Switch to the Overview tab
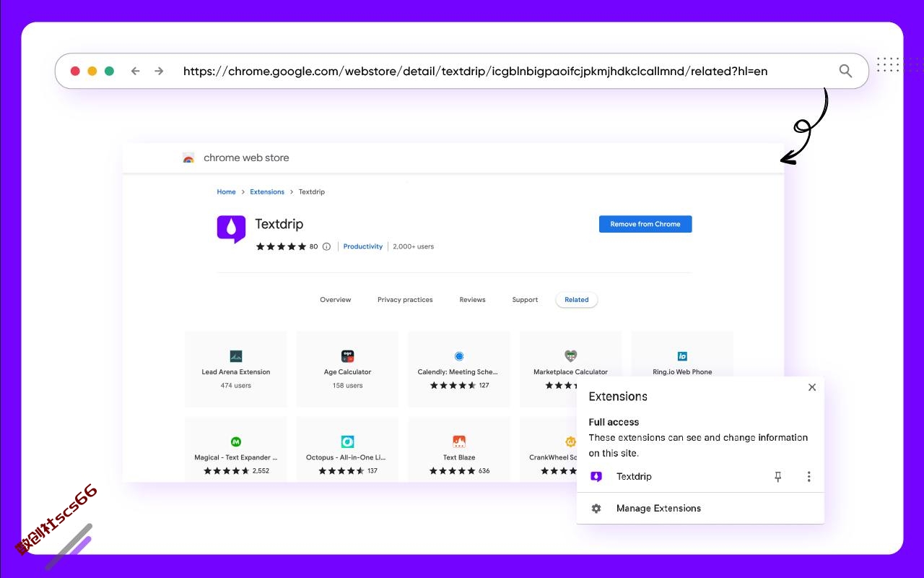The width and height of the screenshot is (924, 578). coord(336,300)
